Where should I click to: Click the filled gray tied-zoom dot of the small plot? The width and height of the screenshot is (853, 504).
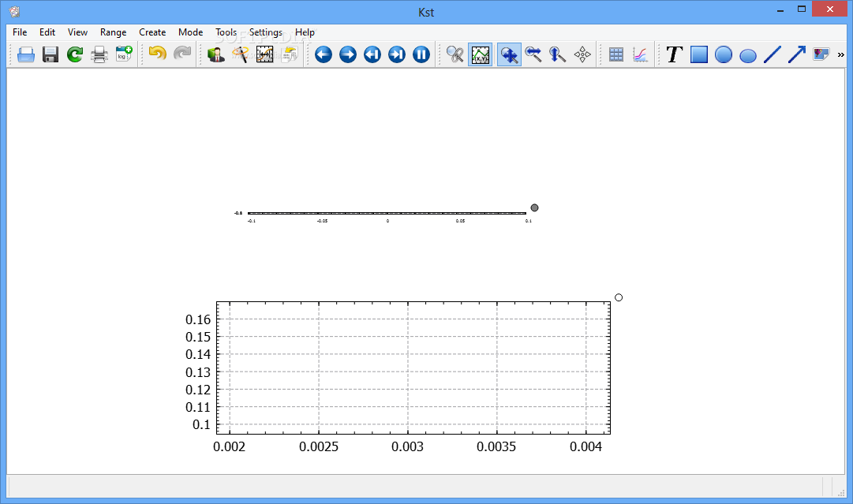534,207
